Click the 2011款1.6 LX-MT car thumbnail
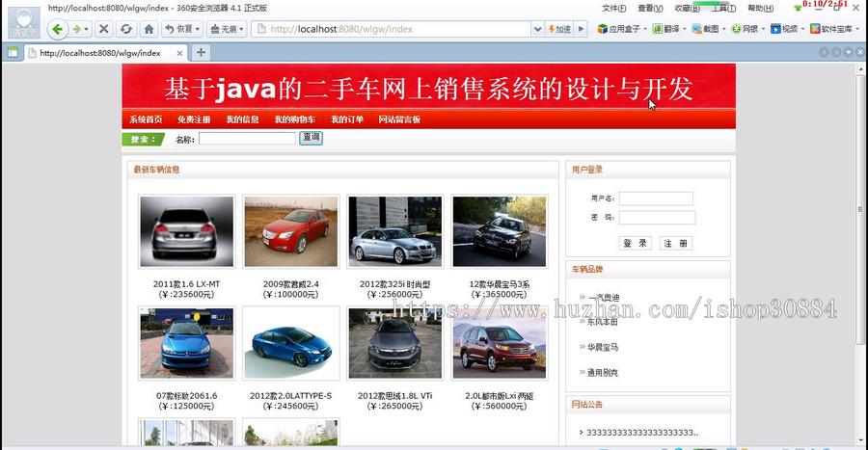Viewport: 868px width, 450px height. tap(186, 231)
